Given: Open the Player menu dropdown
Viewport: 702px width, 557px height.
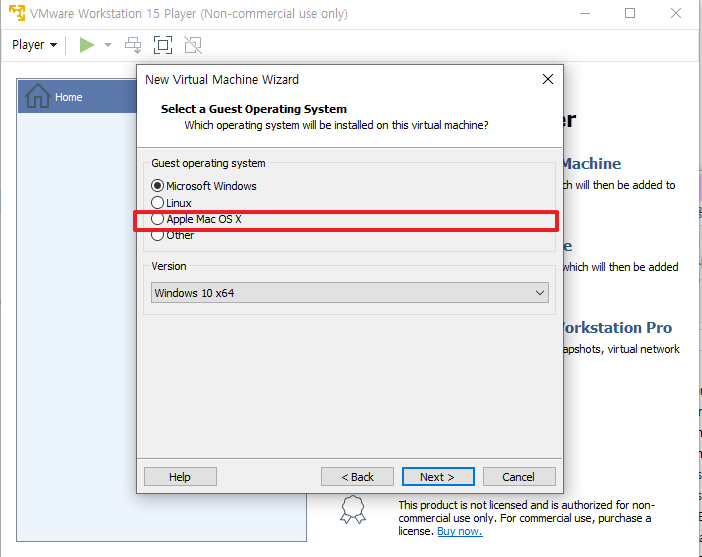Looking at the screenshot, I should [34, 45].
